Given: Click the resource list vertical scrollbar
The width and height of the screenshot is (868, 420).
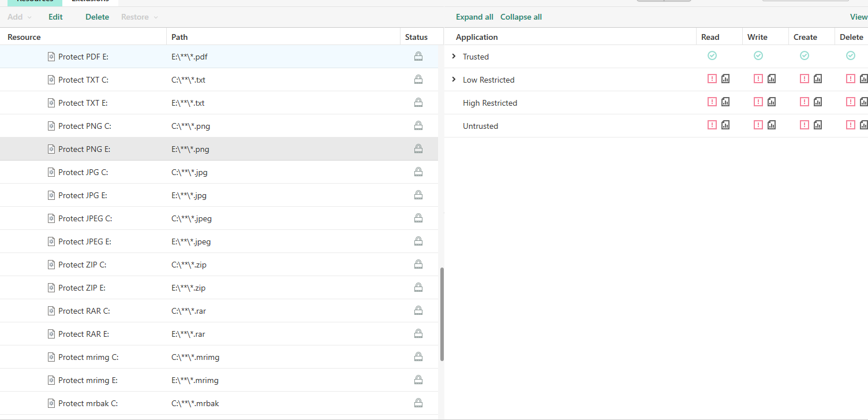Looking at the screenshot, I should click(x=442, y=314).
